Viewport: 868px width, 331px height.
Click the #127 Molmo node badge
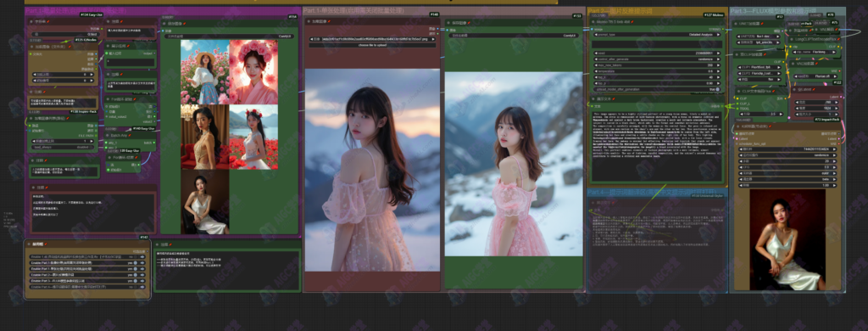[x=714, y=15]
